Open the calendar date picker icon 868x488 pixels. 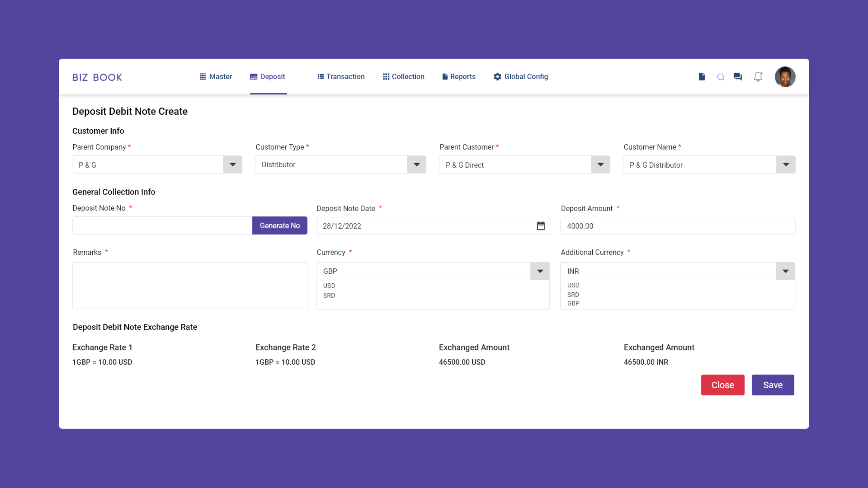[541, 226]
